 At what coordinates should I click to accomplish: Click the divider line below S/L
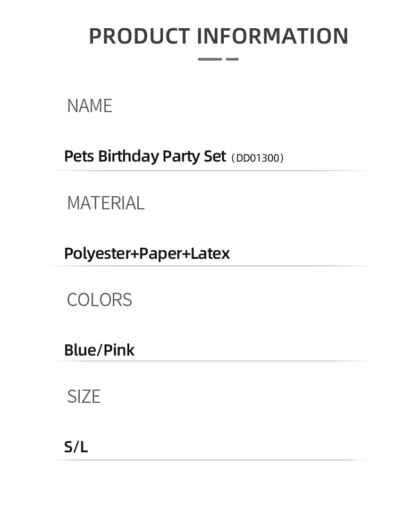click(x=209, y=460)
